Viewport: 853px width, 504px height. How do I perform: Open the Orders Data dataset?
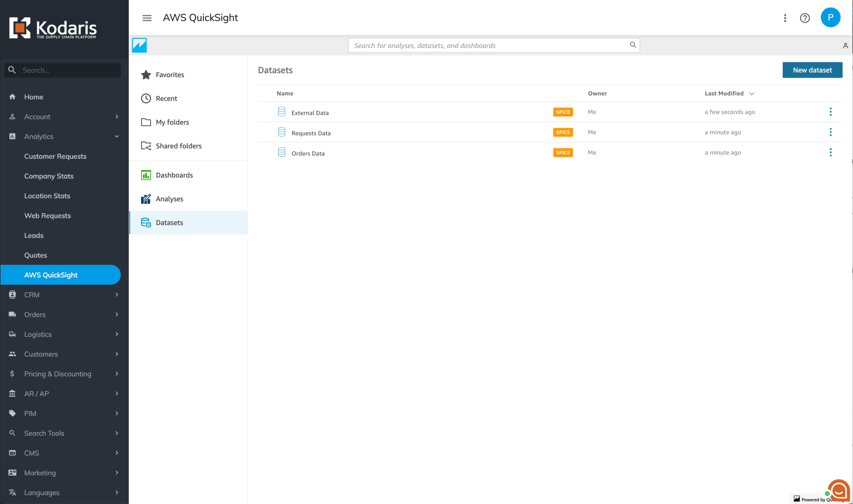pyautogui.click(x=308, y=153)
